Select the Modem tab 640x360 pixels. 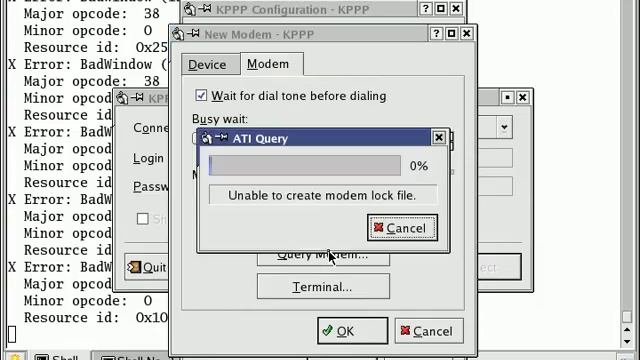(x=271, y=64)
